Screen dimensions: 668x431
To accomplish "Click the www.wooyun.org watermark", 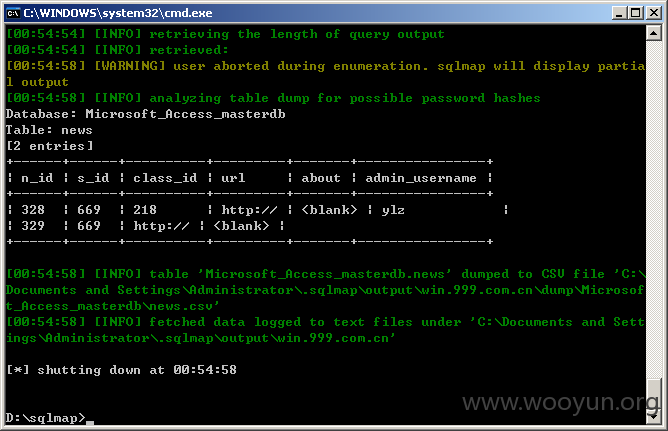I will pyautogui.click(x=561, y=402).
